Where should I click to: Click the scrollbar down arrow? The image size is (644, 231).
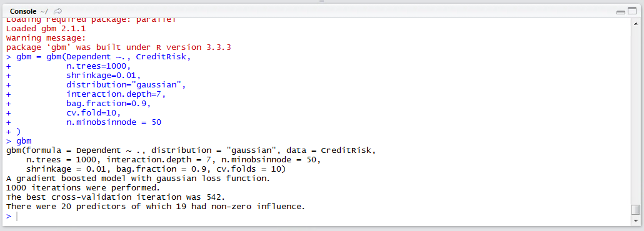(x=635, y=220)
